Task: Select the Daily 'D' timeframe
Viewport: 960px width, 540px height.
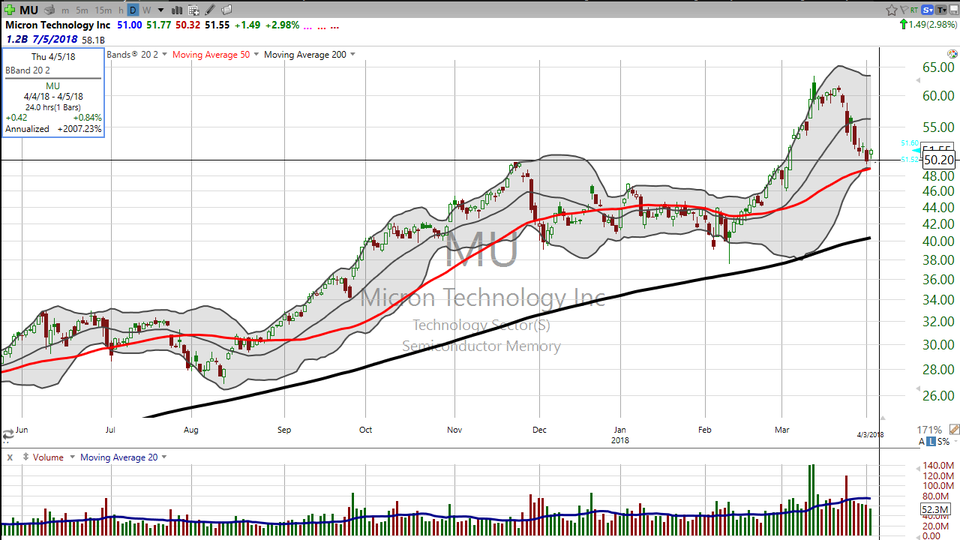Action: click(x=133, y=10)
